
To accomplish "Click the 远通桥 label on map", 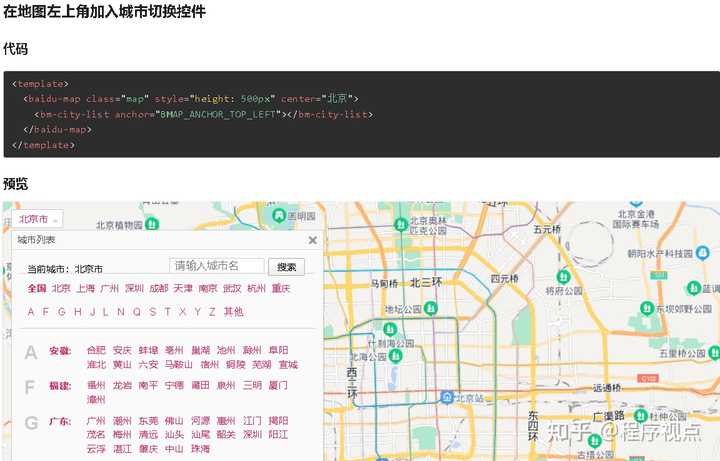I will pyautogui.click(x=607, y=388).
